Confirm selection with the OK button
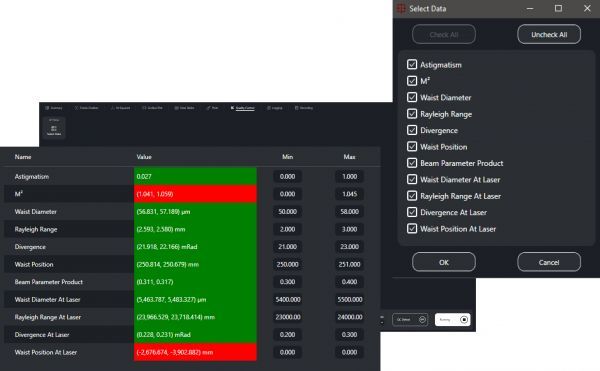The width and height of the screenshot is (600, 371). [443, 262]
